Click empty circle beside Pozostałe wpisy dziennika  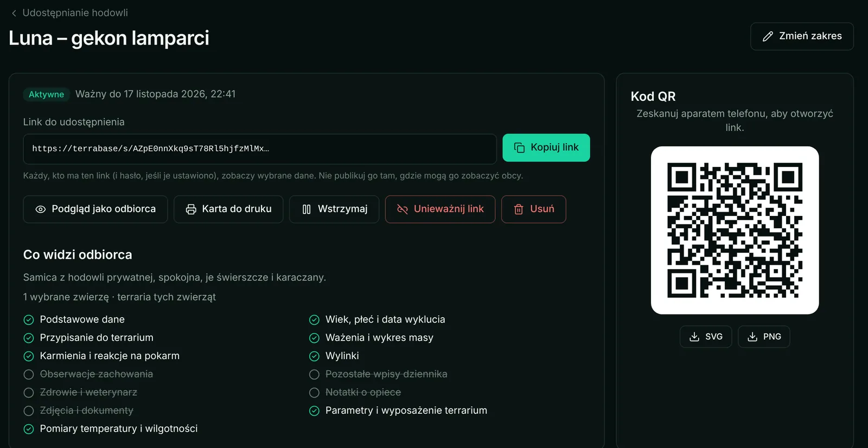coord(314,374)
